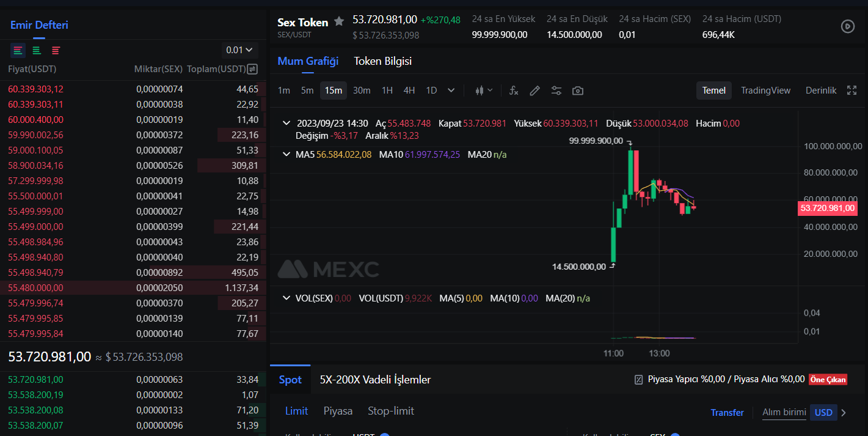Show buy orders only in order book
The width and height of the screenshot is (868, 436).
[37, 50]
